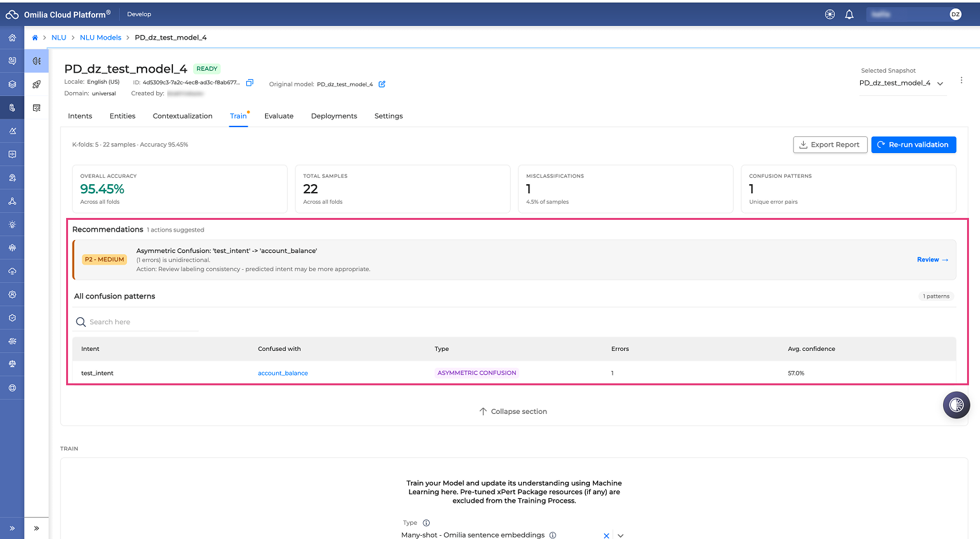Open the three-dot model options menu
The height and width of the screenshot is (539, 980).
(961, 80)
